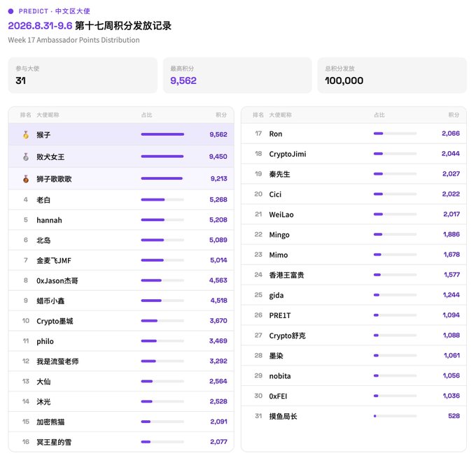Select the name 香港王富贵

coord(286,275)
